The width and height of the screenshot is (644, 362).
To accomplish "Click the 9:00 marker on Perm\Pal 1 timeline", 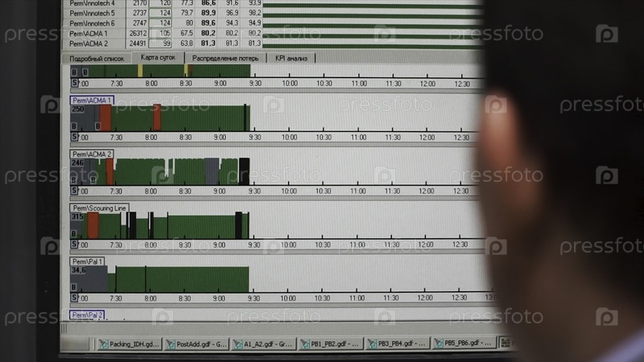I will pos(220,298).
